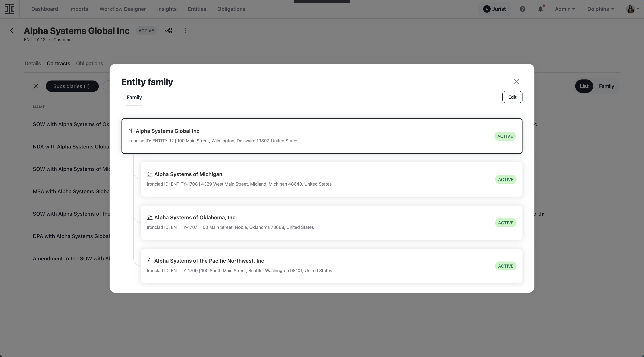This screenshot has height=357, width=644.
Task: Open the help question mark icon
Action: pos(522,9)
